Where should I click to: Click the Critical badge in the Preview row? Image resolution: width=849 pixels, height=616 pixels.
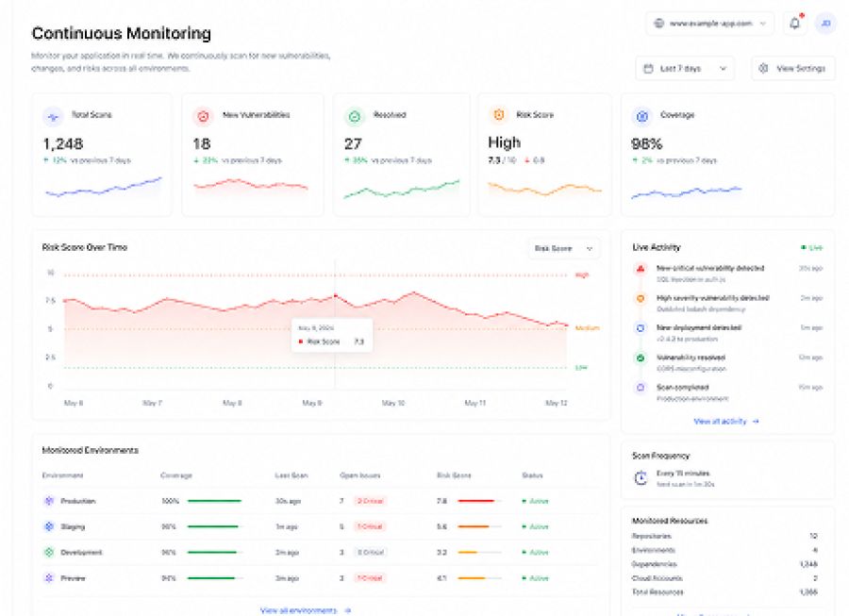pyautogui.click(x=370, y=578)
